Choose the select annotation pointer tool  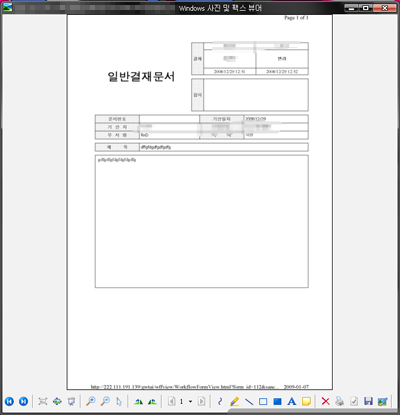coord(119,401)
